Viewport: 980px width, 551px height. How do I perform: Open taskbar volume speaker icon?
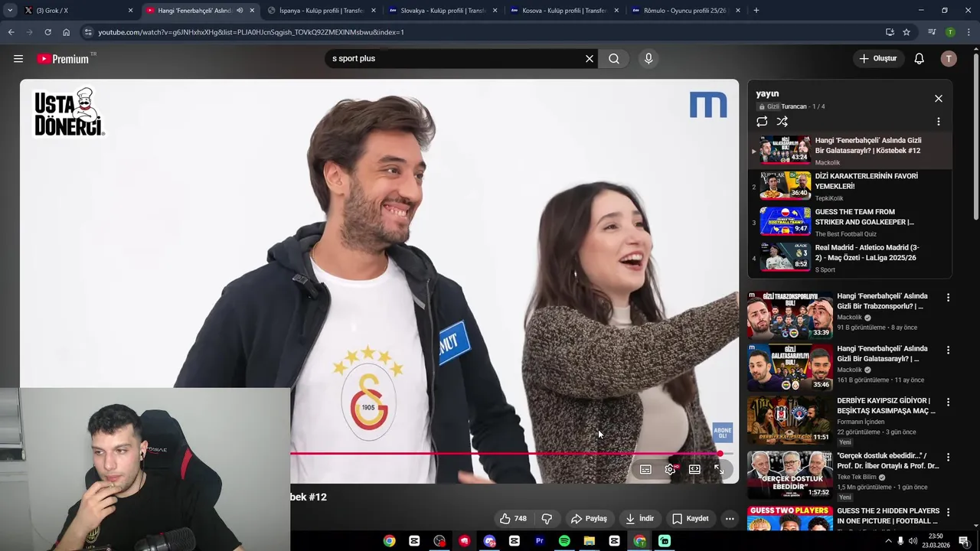click(x=914, y=541)
